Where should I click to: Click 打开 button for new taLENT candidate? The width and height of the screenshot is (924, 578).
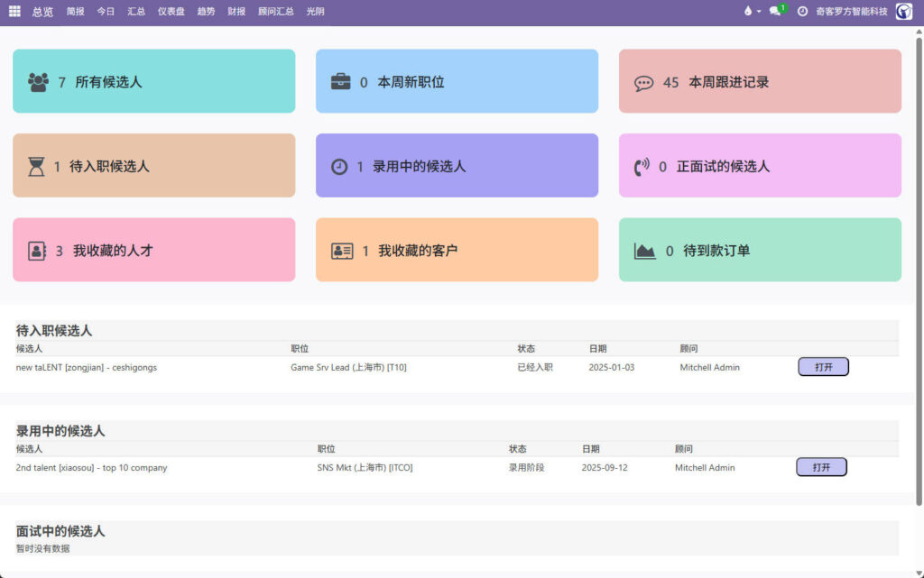(x=822, y=366)
